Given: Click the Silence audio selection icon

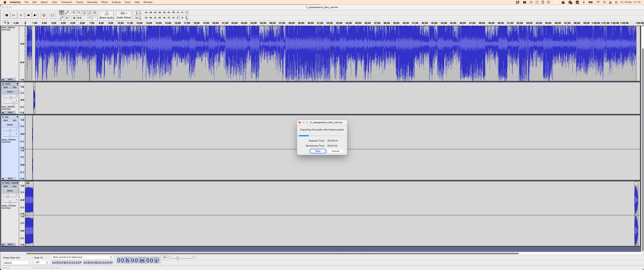Looking at the screenshot, I should 79,18.
